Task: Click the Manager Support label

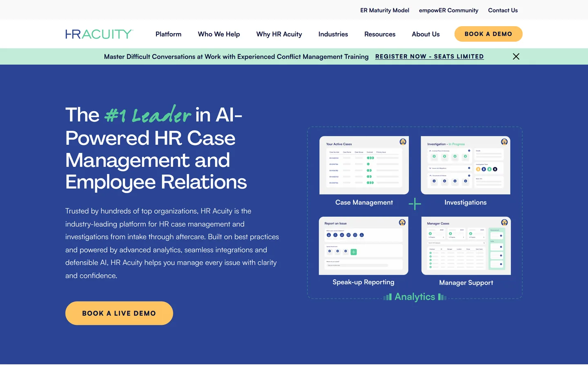Action: tap(466, 283)
